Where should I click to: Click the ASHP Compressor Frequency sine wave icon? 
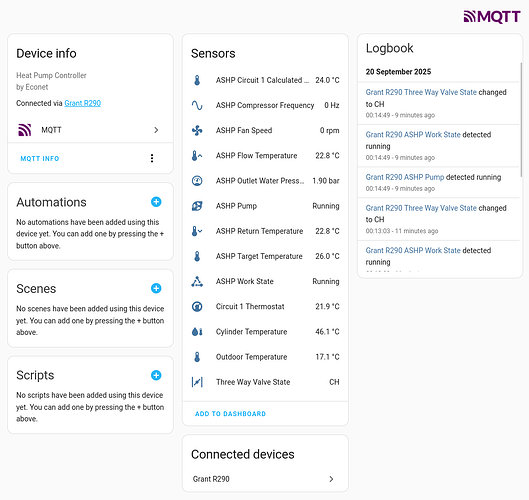point(197,105)
